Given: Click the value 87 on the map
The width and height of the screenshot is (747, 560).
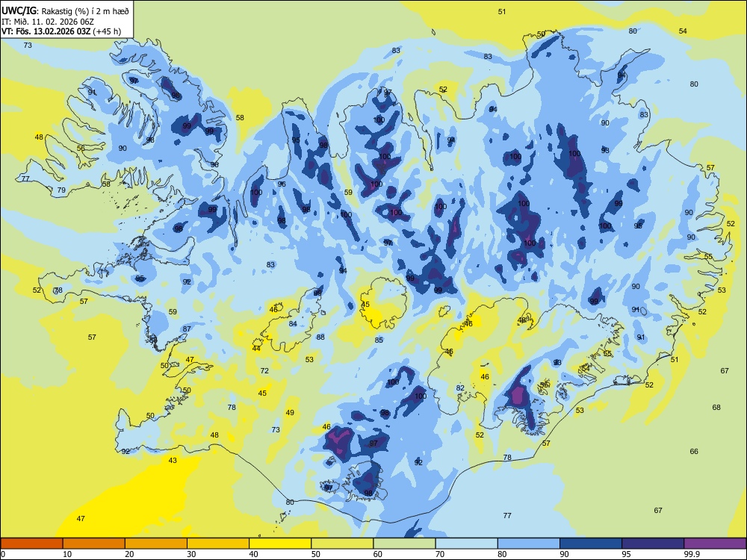Looking at the screenshot, I should (187, 329).
